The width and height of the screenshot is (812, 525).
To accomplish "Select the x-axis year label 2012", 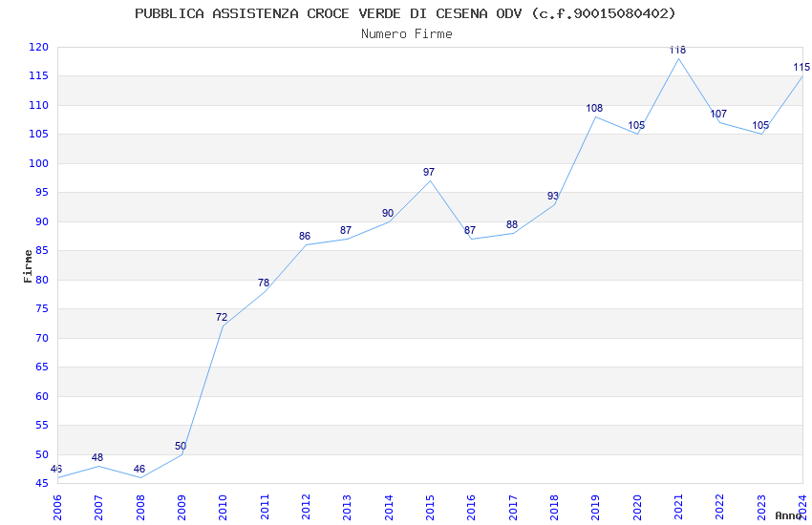I will pos(306,508).
